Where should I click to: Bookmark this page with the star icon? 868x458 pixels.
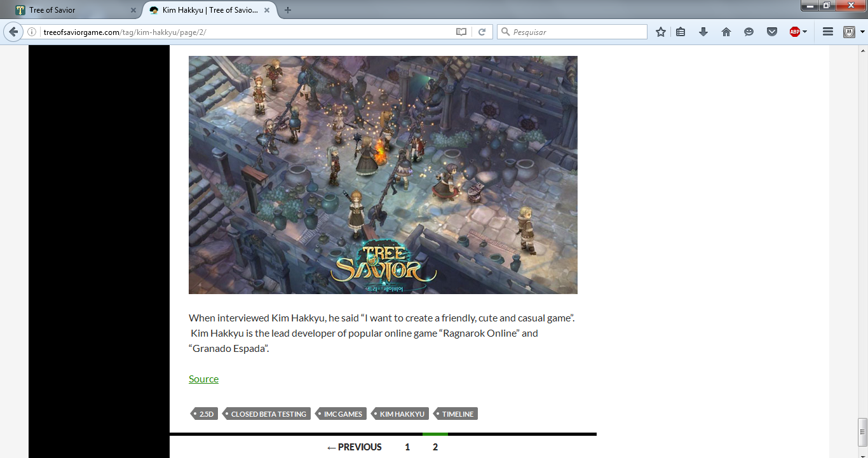(x=661, y=32)
